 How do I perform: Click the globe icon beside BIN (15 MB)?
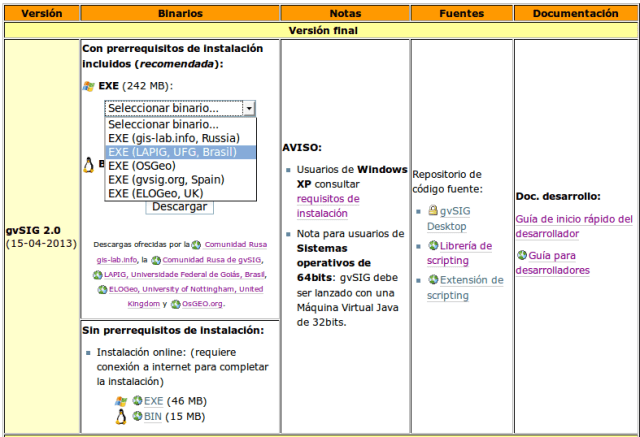coord(138,416)
